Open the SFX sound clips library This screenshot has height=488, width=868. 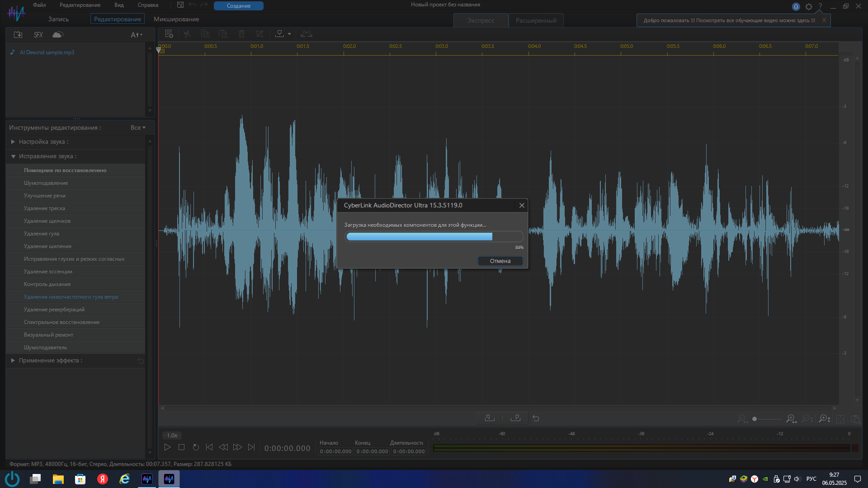(38, 35)
